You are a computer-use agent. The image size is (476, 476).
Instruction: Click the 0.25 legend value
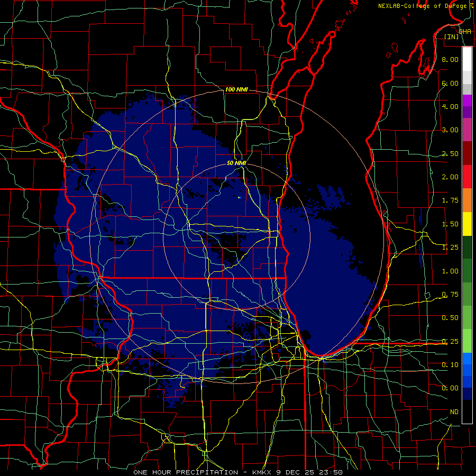450,342
